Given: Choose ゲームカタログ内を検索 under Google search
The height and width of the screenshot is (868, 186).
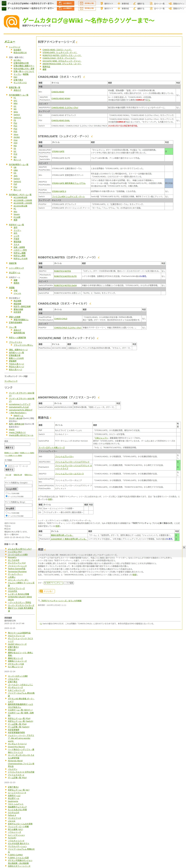Looking at the screenshot, I should (x=6, y=496).
